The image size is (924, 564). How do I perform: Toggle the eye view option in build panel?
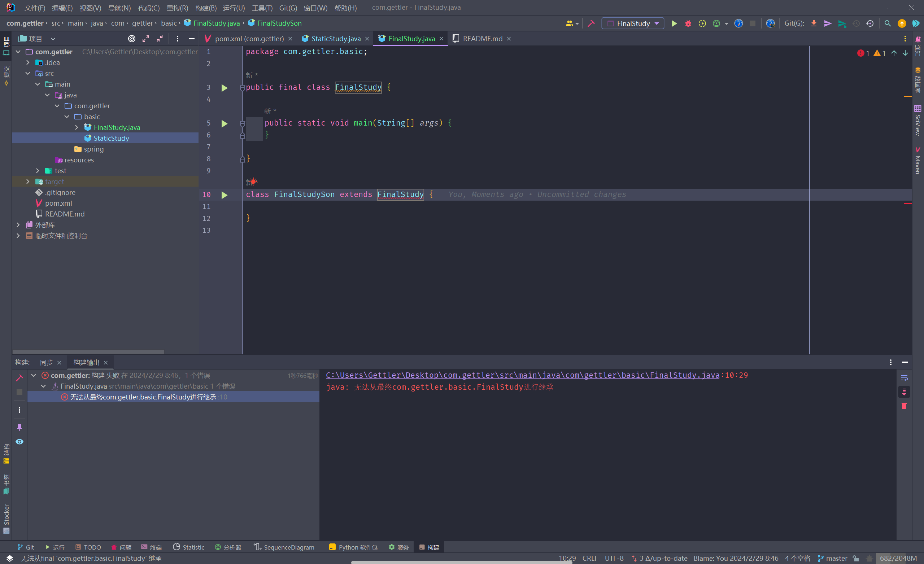click(x=19, y=442)
